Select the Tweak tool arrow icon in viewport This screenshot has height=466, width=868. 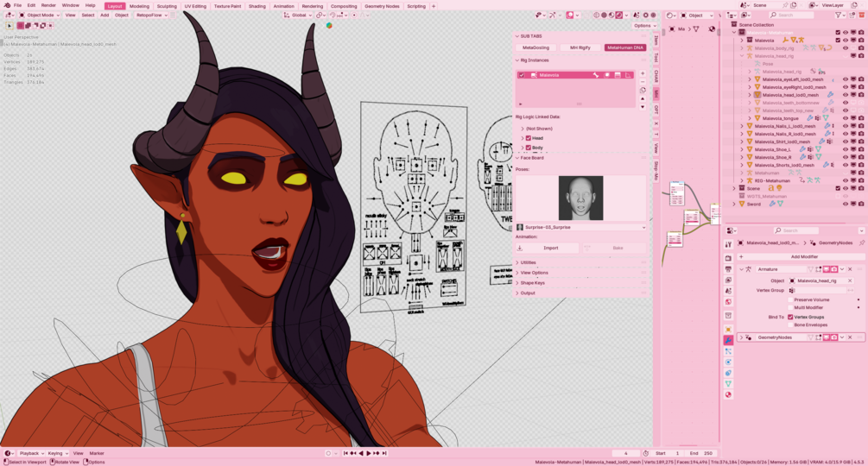tap(10, 25)
